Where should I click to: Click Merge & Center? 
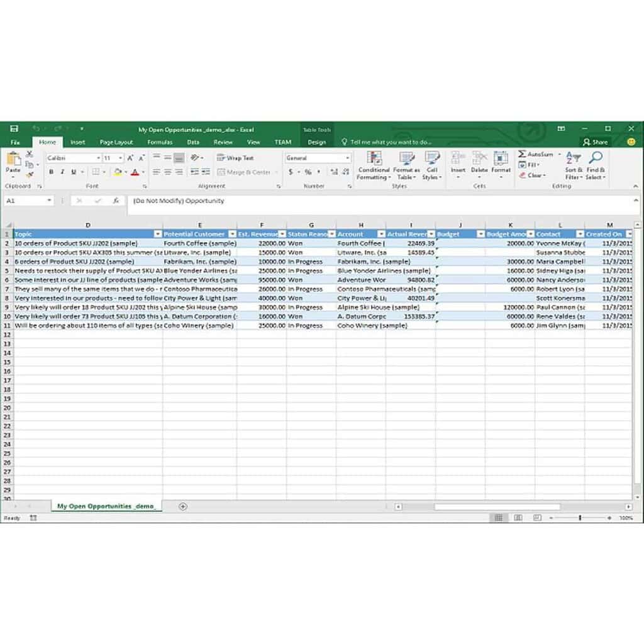pyautogui.click(x=245, y=172)
